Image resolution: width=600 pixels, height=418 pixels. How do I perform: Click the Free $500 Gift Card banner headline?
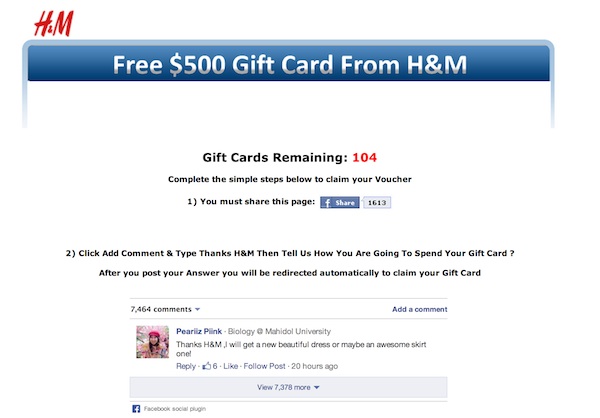coord(290,64)
